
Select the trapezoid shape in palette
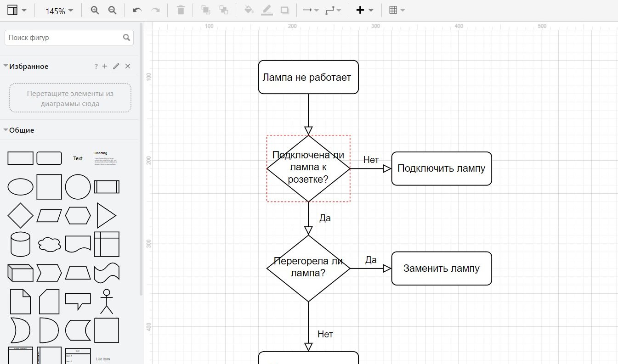click(x=78, y=273)
